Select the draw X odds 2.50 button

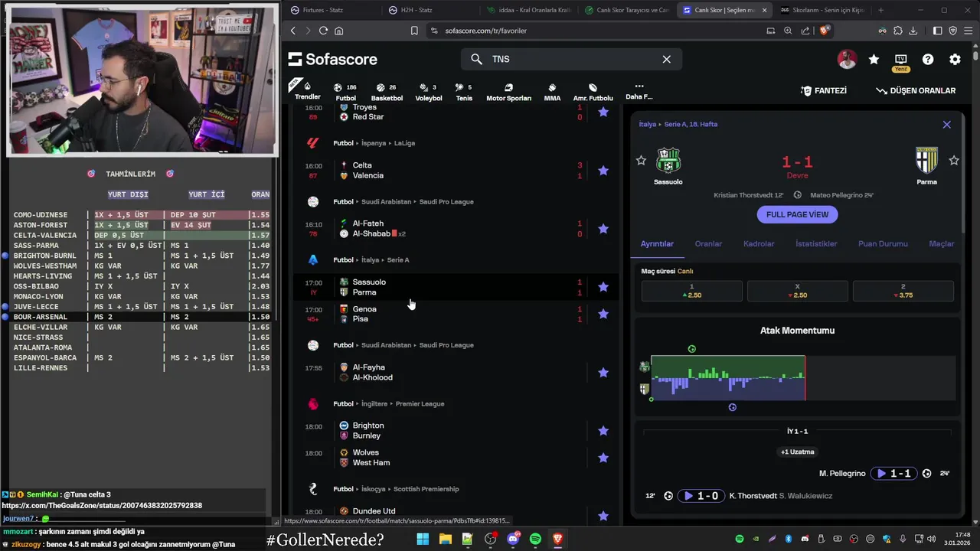tap(797, 291)
